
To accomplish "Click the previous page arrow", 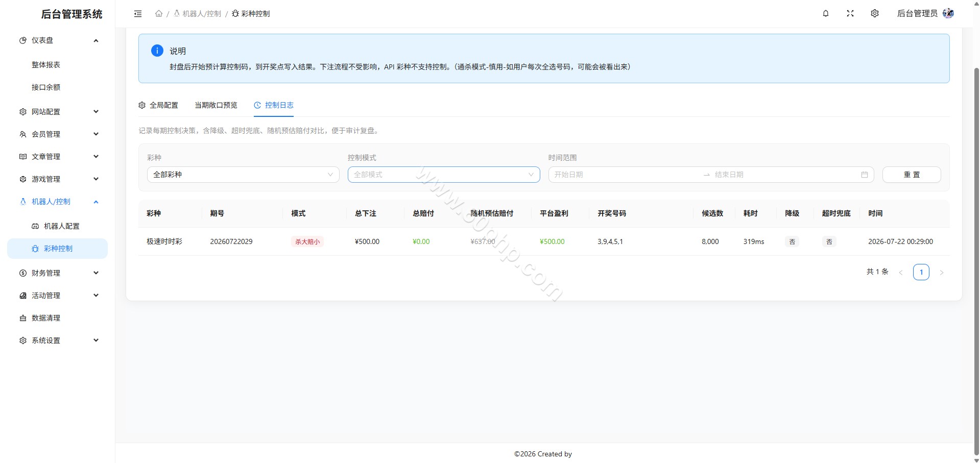I will (901, 273).
